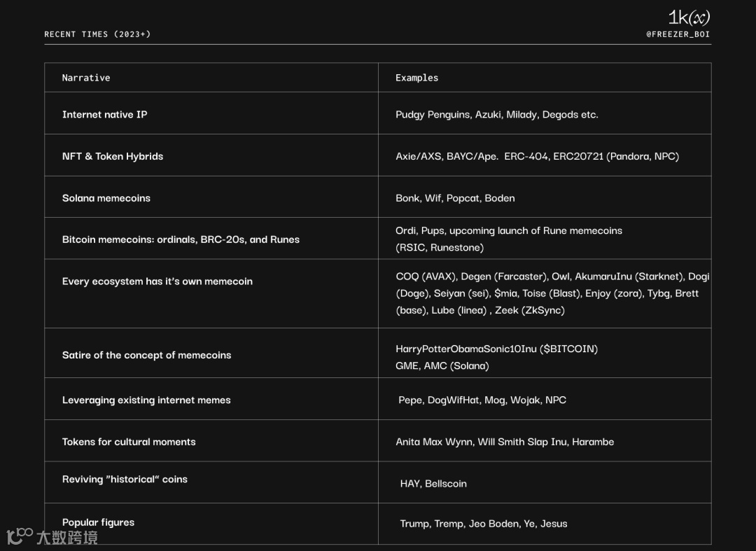Click the @FREEZER_BOI handle
The width and height of the screenshot is (756, 551).
coord(678,34)
